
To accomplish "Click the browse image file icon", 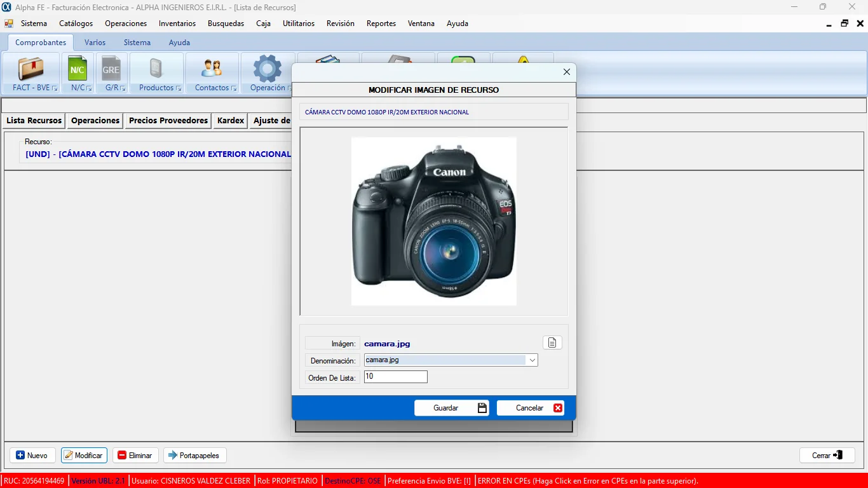I will (552, 343).
